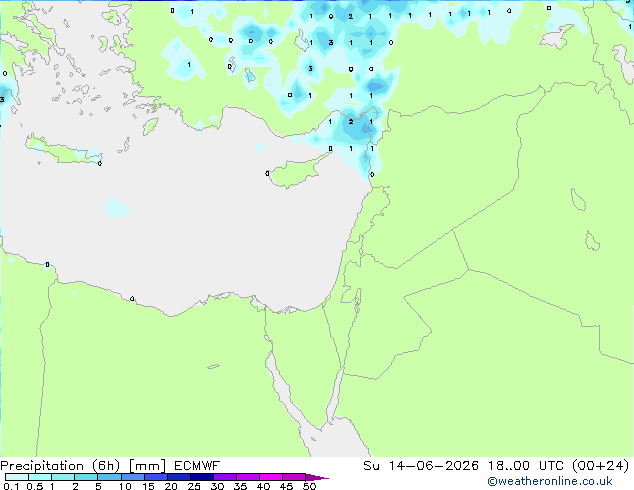Select the 40–45 mm magenta swatch
Image resolution: width=634 pixels, height=490 pixels.
[271, 477]
